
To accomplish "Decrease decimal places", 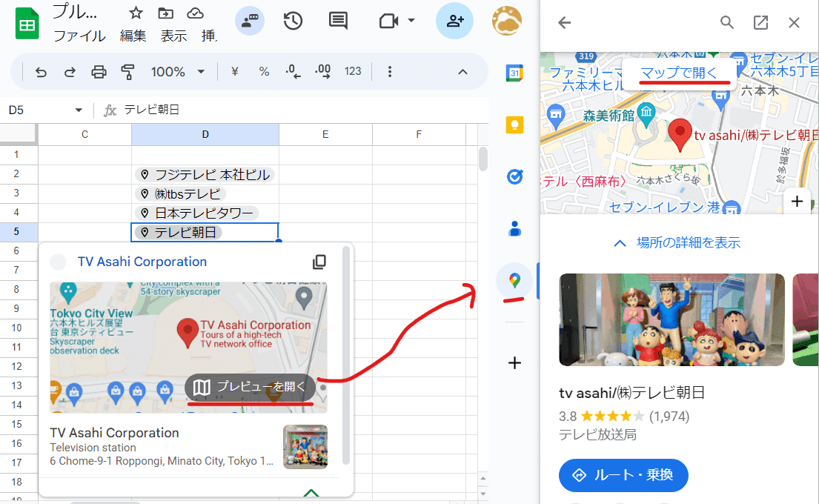I will coord(293,72).
